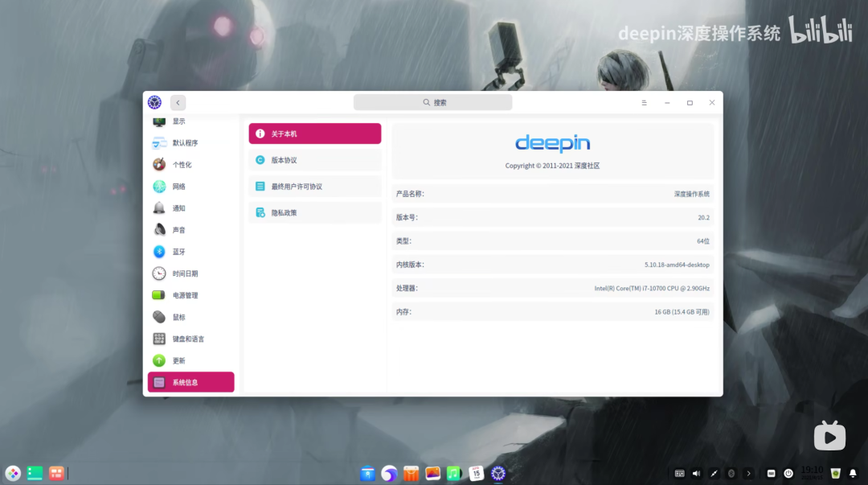
Task: Open the hamburger main menu
Action: (644, 102)
